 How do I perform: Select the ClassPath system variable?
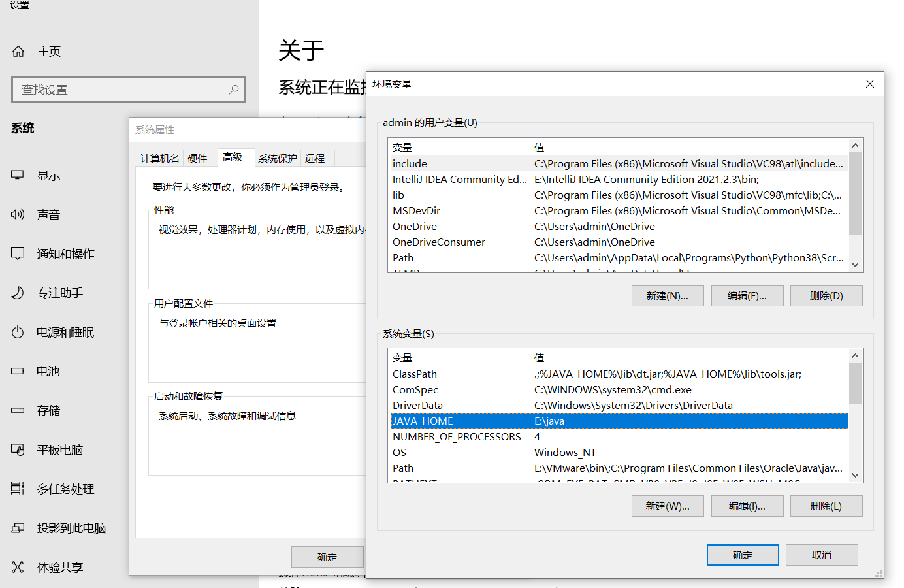point(619,374)
